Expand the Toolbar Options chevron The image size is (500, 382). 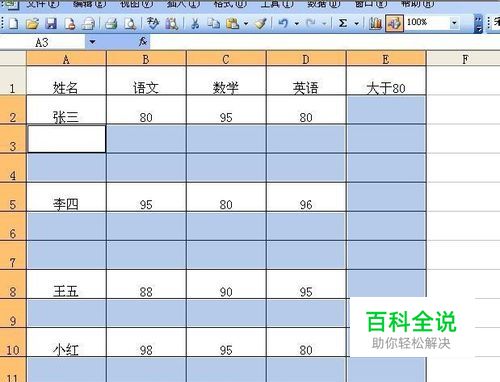[x=479, y=24]
